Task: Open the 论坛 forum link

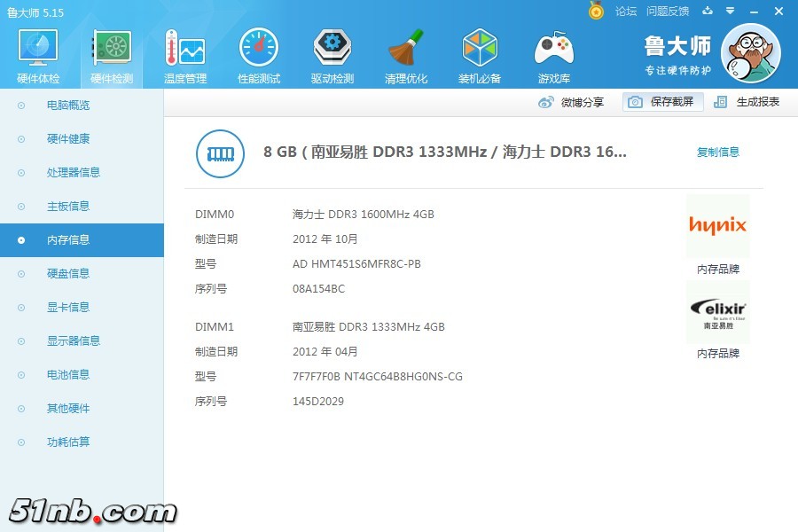Action: [626, 12]
